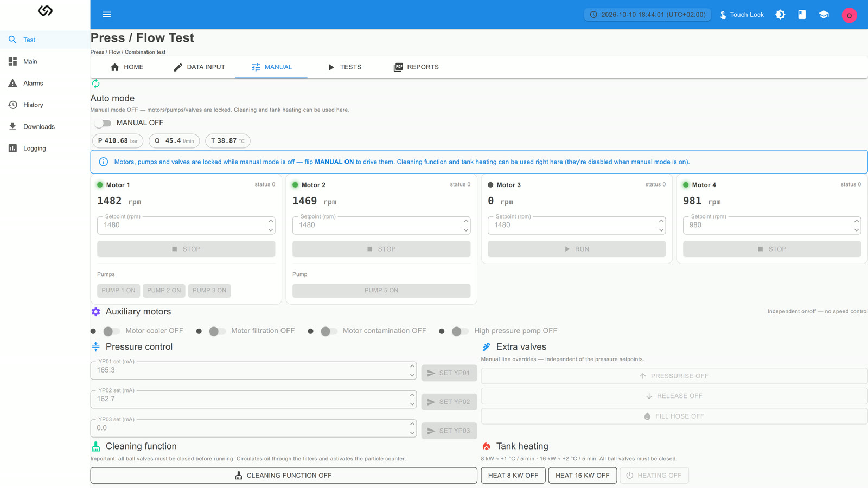Decrease Motor 2 setpoint with down arrow
Image resolution: width=868 pixels, height=488 pixels.
[x=466, y=230]
